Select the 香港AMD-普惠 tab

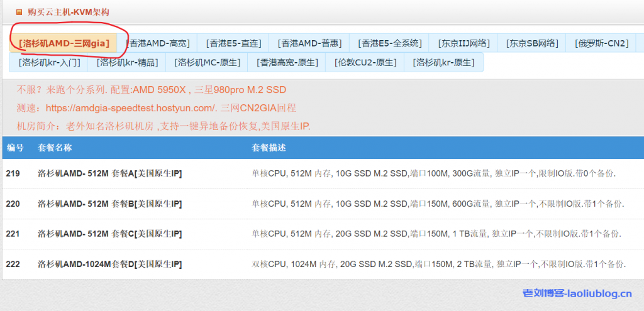(309, 43)
